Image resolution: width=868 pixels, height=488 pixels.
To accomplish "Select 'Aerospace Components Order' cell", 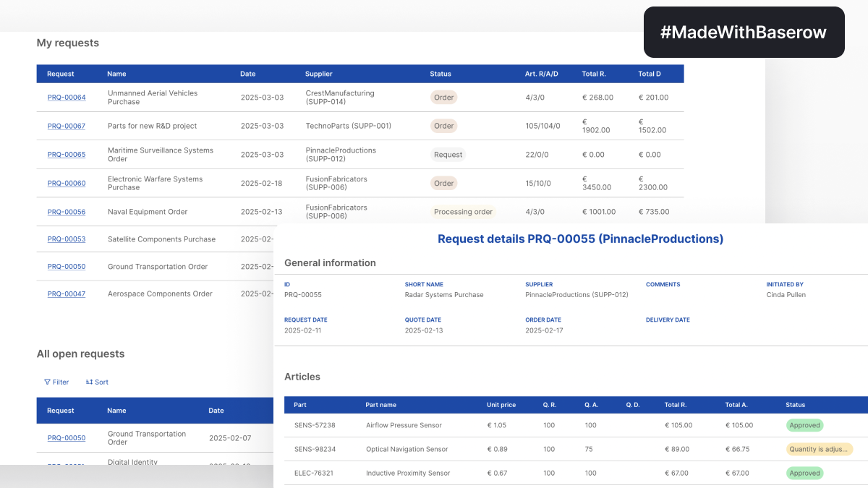I will (x=160, y=294).
